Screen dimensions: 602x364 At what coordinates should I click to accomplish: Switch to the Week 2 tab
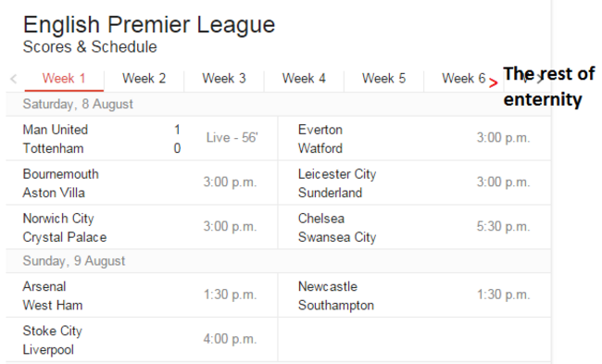pos(144,79)
